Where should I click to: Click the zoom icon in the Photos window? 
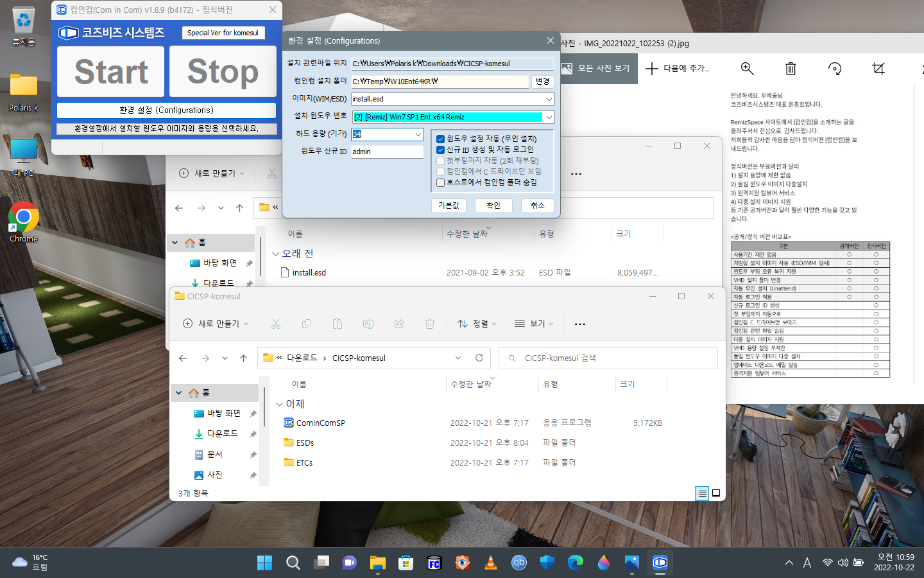tap(747, 68)
